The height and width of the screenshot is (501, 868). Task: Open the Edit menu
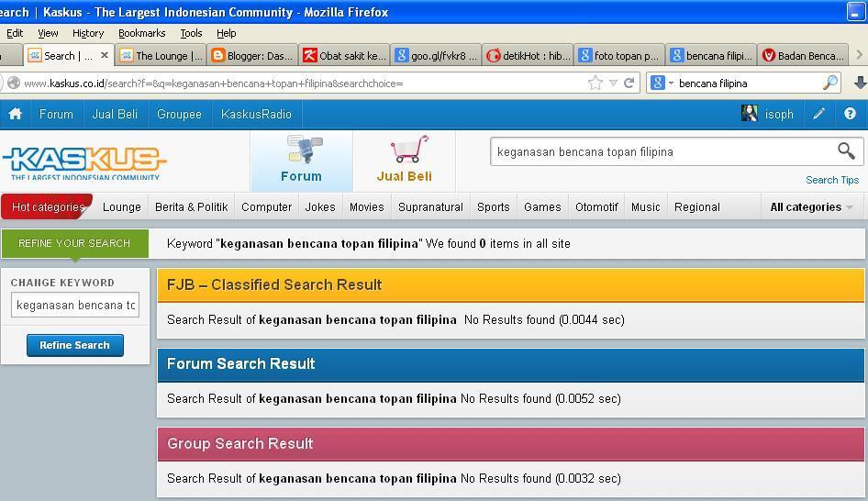point(14,33)
